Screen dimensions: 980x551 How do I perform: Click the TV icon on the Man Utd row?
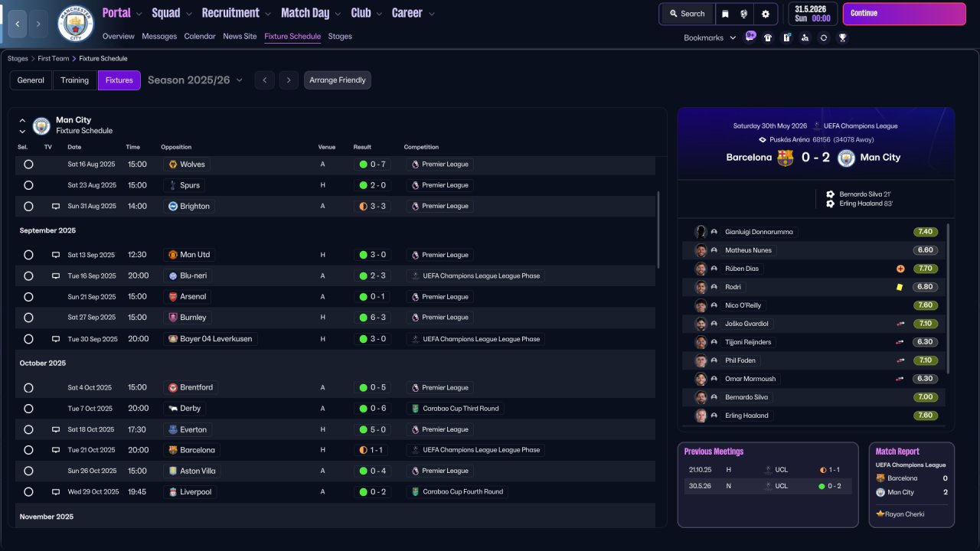pyautogui.click(x=56, y=255)
